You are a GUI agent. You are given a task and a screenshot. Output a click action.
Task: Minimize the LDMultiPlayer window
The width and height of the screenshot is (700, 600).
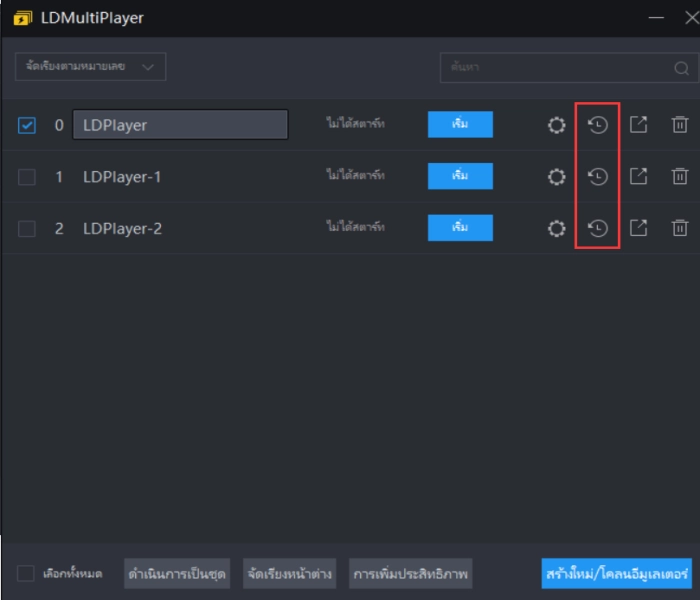656,18
